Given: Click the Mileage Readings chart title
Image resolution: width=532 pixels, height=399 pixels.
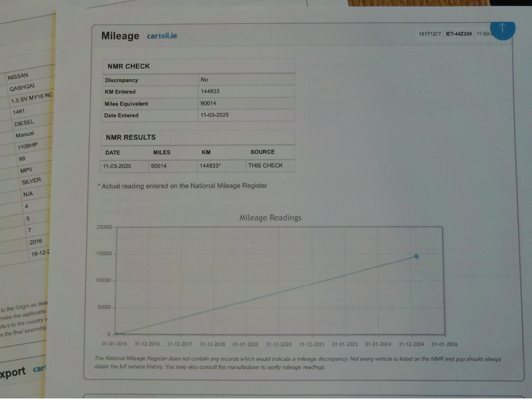Looking at the screenshot, I should 270,218.
